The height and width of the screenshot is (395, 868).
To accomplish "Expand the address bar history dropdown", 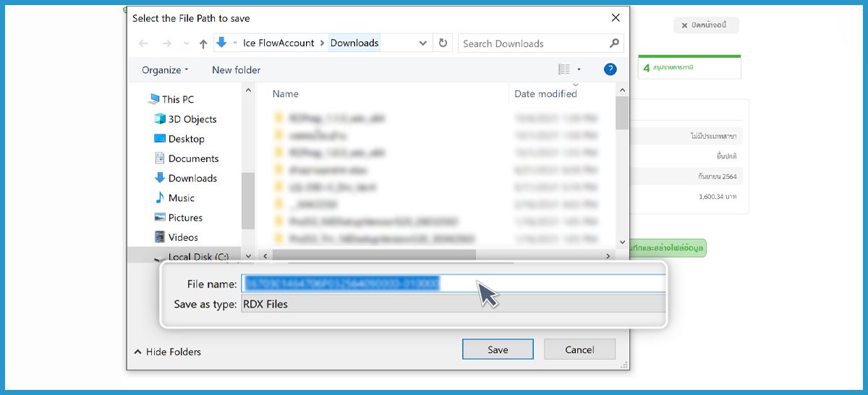I will pos(423,43).
